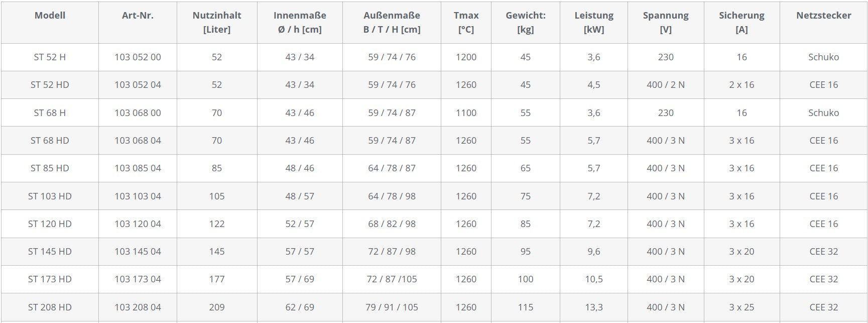
Task: Click the 400 / 2 N voltage cell
Action: point(666,85)
